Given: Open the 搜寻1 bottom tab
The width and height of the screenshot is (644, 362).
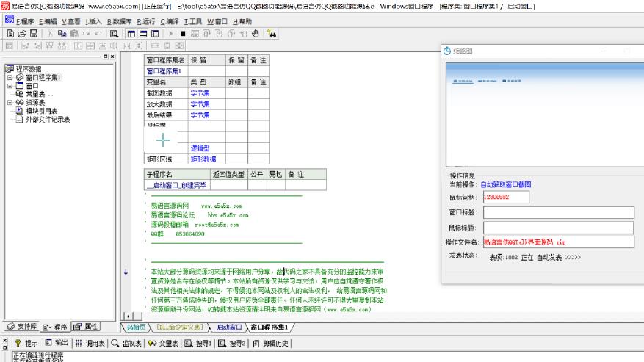Looking at the screenshot, I should (x=198, y=343).
